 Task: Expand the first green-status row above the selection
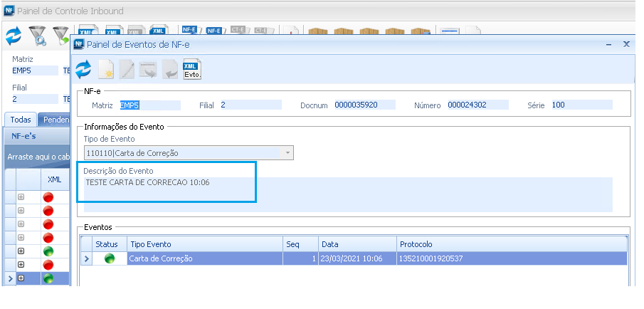tap(21, 251)
